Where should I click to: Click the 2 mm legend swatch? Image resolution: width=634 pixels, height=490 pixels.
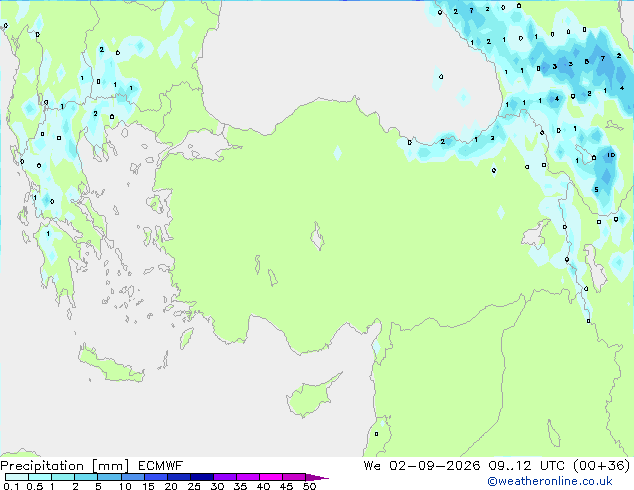pyautogui.click(x=86, y=477)
